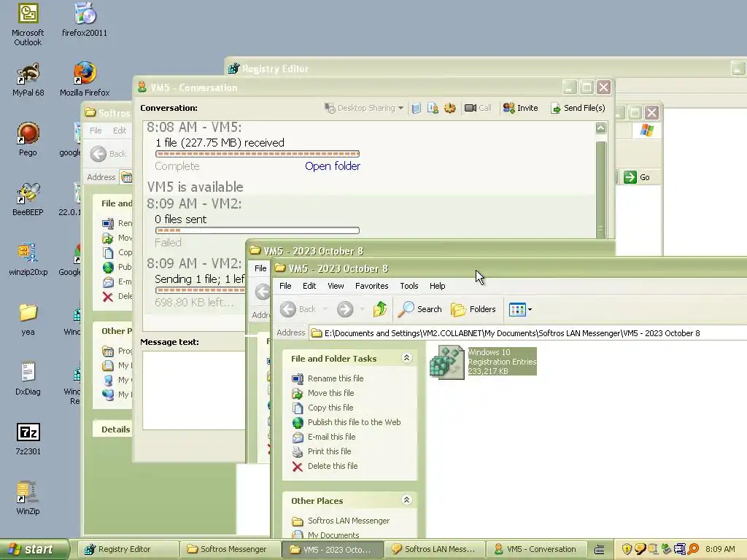Toggle the Folders pane button

click(473, 309)
